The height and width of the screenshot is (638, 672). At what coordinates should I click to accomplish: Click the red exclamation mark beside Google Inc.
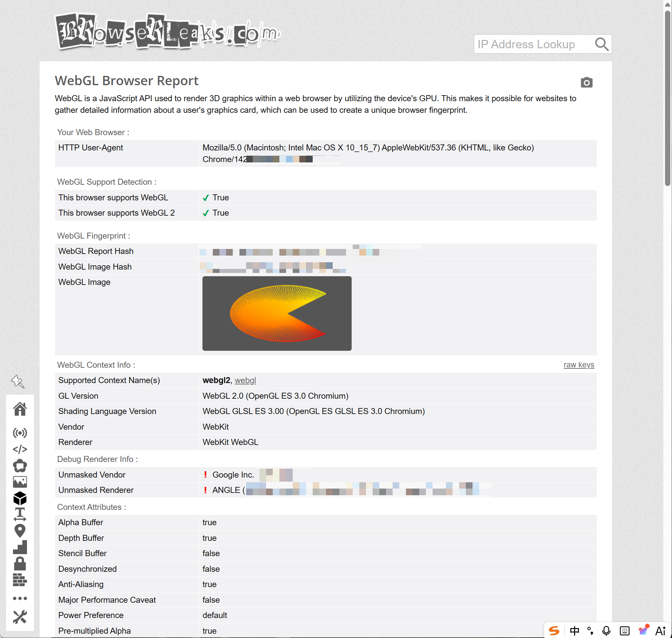[205, 474]
